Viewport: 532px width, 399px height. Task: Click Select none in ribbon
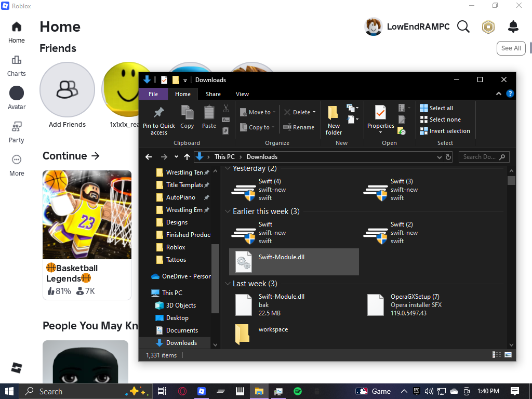(x=440, y=119)
